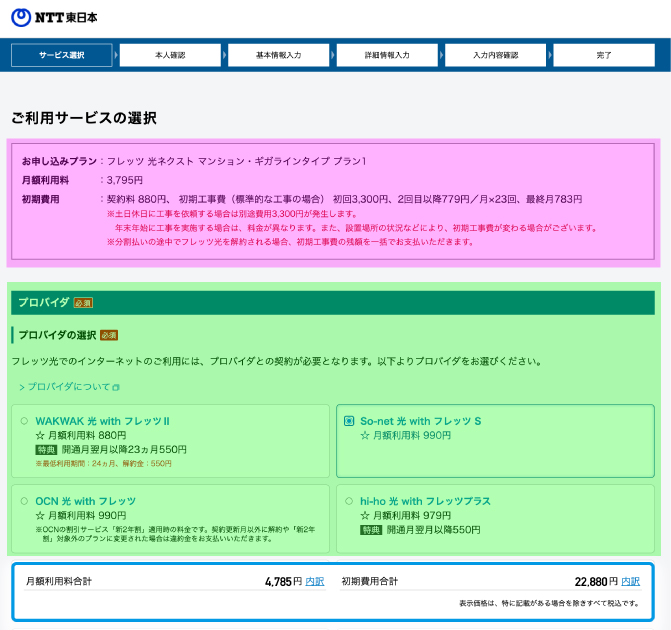Go to the 本人確認 step
The image size is (671, 630).
point(170,55)
